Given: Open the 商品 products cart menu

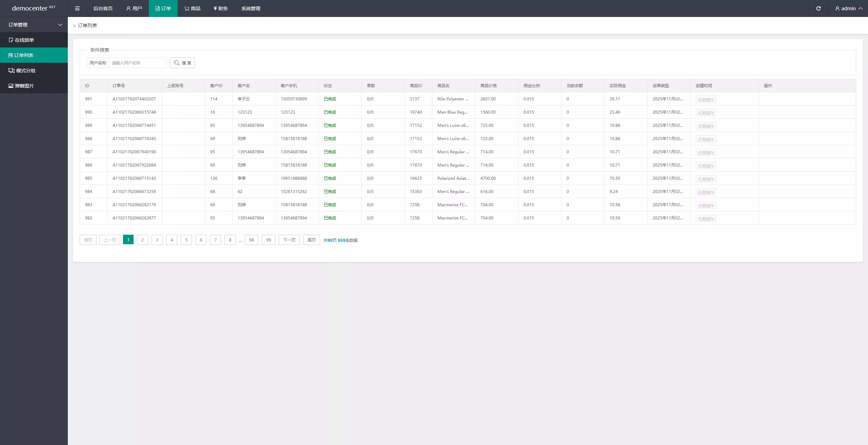Looking at the screenshot, I should [192, 8].
